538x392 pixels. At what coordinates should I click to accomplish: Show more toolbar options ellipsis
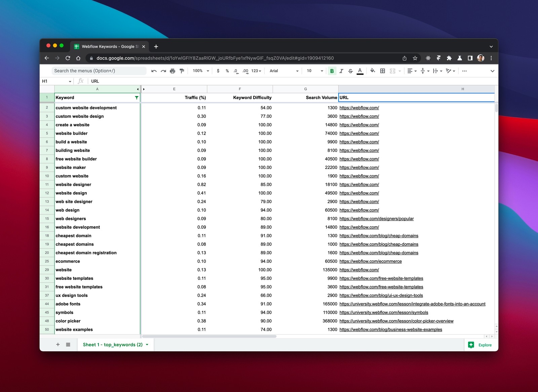pyautogui.click(x=464, y=71)
